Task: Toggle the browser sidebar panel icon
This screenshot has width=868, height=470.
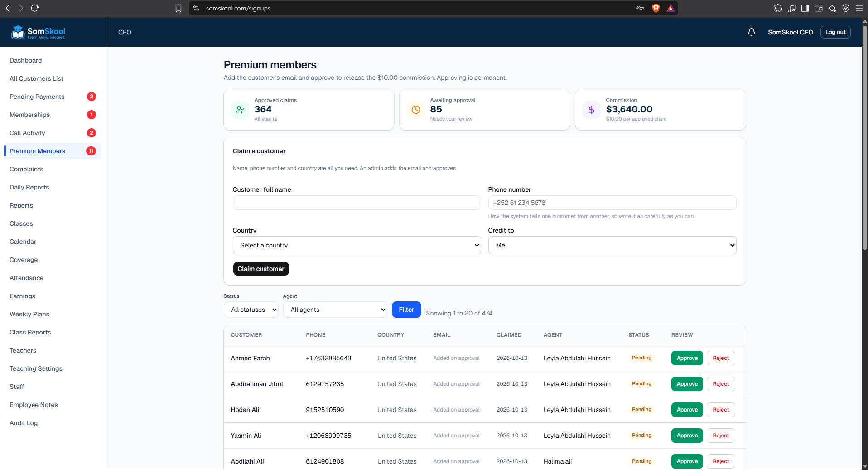Action: tap(805, 8)
